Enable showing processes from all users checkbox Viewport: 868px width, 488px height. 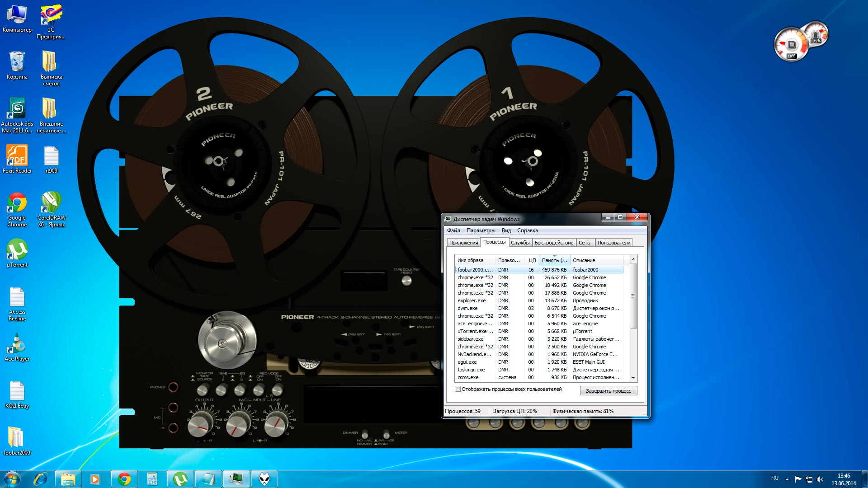tap(458, 389)
